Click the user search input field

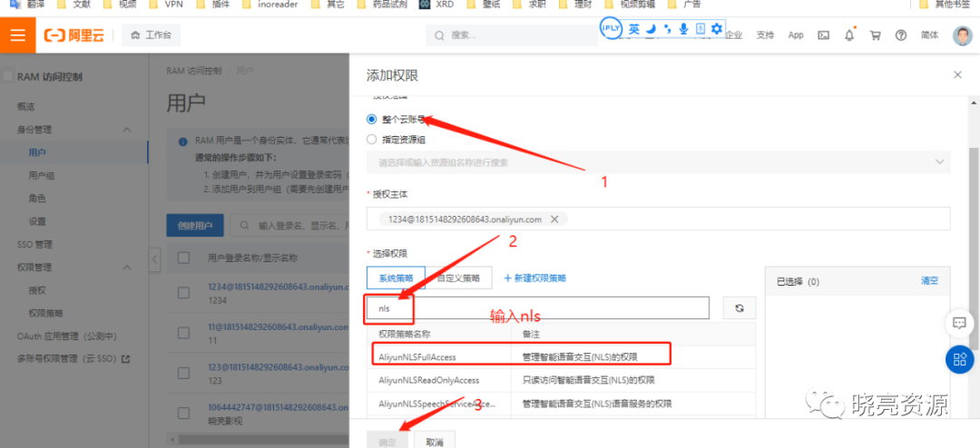(x=289, y=226)
